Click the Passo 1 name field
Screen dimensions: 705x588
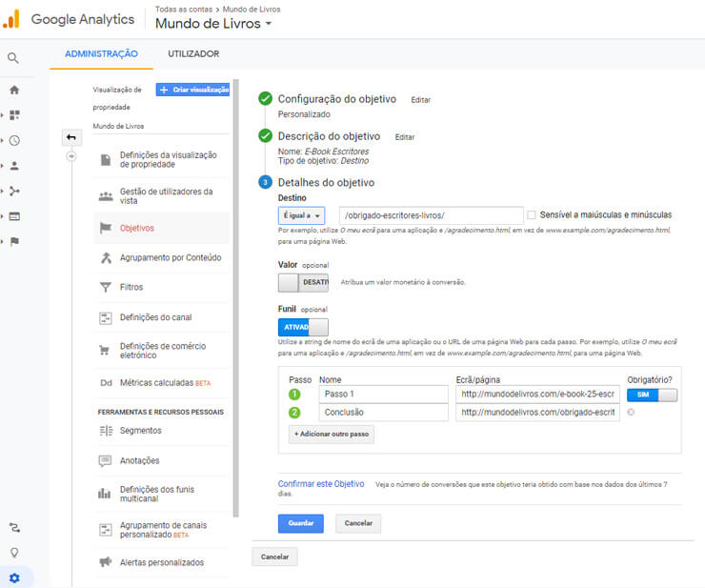(x=384, y=395)
